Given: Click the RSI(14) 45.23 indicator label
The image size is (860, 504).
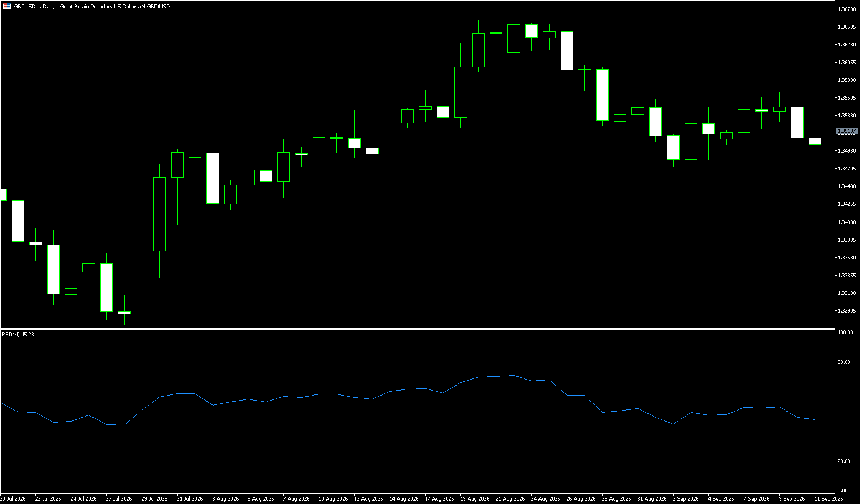Looking at the screenshot, I should coord(18,335).
